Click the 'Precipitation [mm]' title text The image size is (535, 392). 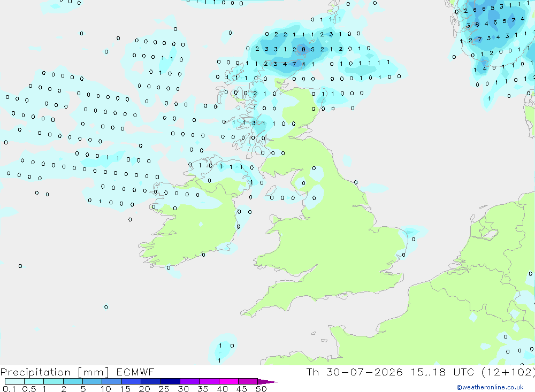tap(55, 372)
